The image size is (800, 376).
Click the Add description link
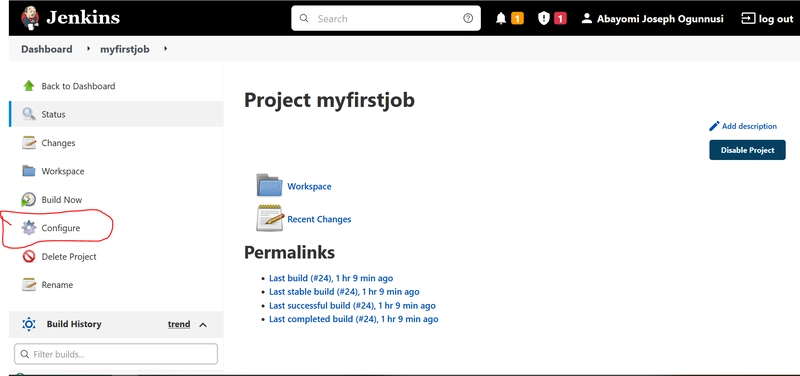point(749,126)
